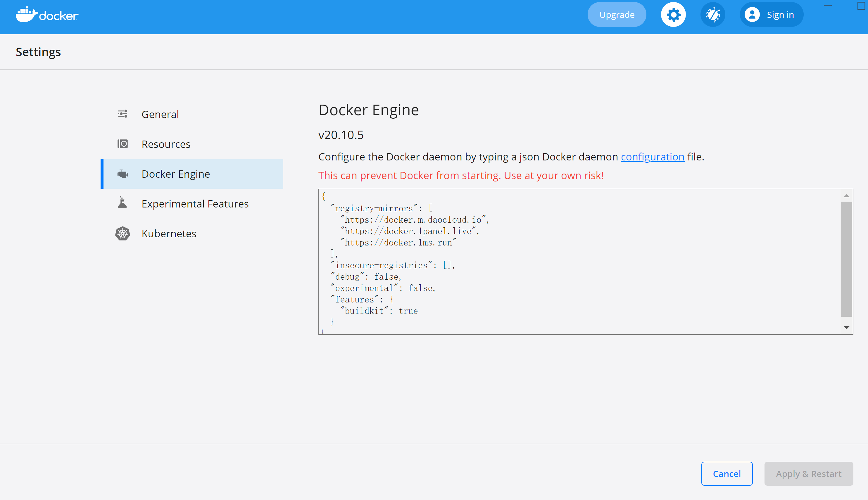Maximize the Docker Desktop window
868x500 pixels.
coord(861,6)
